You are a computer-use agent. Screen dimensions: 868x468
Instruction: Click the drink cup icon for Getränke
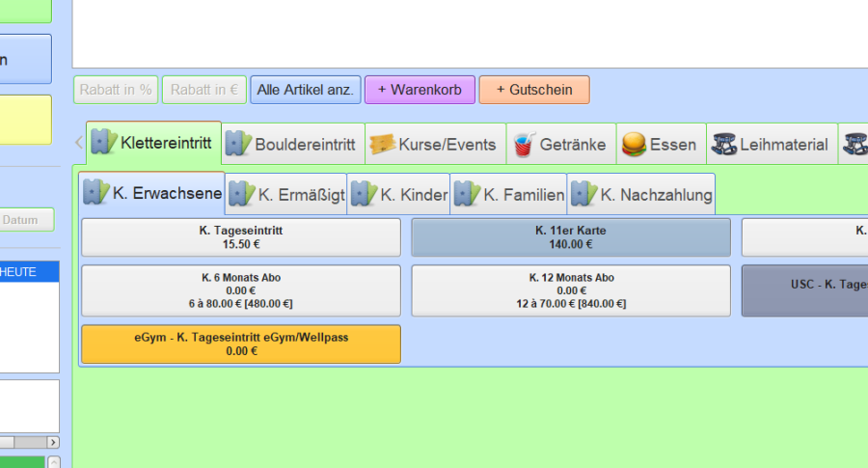pos(523,145)
